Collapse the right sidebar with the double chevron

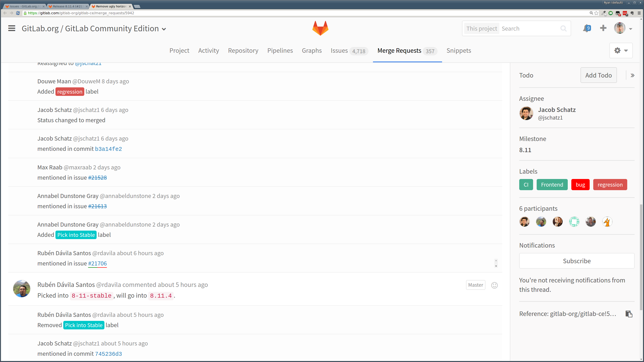(632, 75)
